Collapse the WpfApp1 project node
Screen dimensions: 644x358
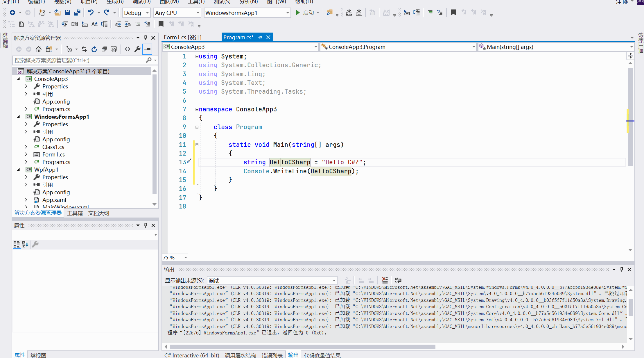click(x=19, y=170)
